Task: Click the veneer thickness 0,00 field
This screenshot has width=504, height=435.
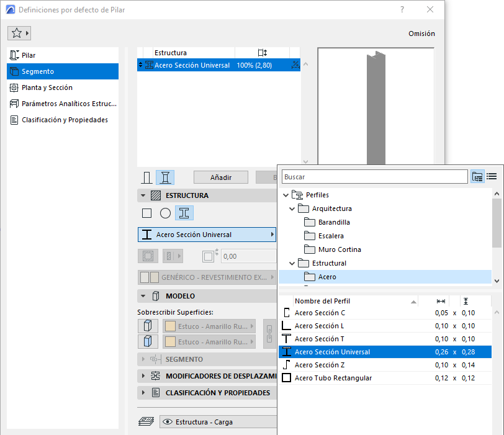Action: tap(248, 256)
